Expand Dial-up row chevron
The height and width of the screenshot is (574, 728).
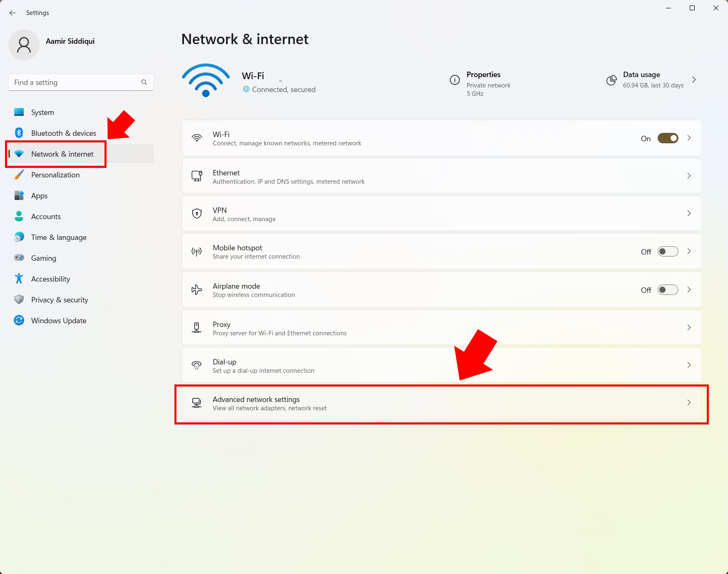689,365
